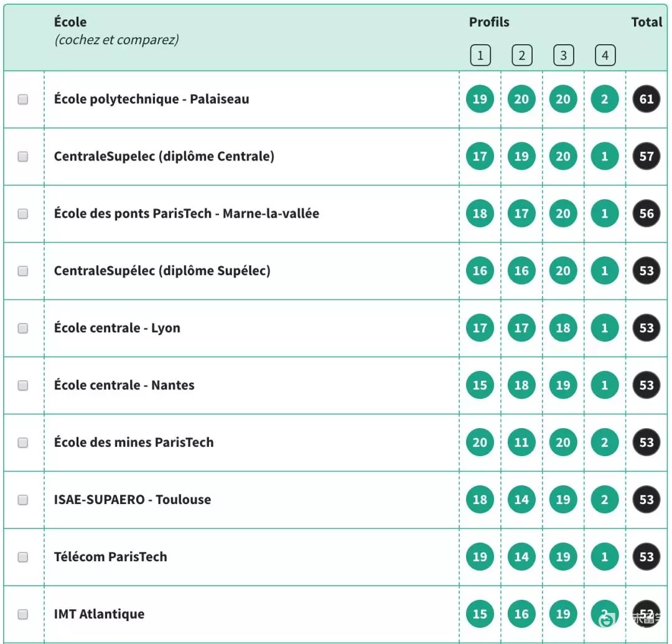
Task: Check the IMT Atlantique checkbox
Action: coord(23,614)
